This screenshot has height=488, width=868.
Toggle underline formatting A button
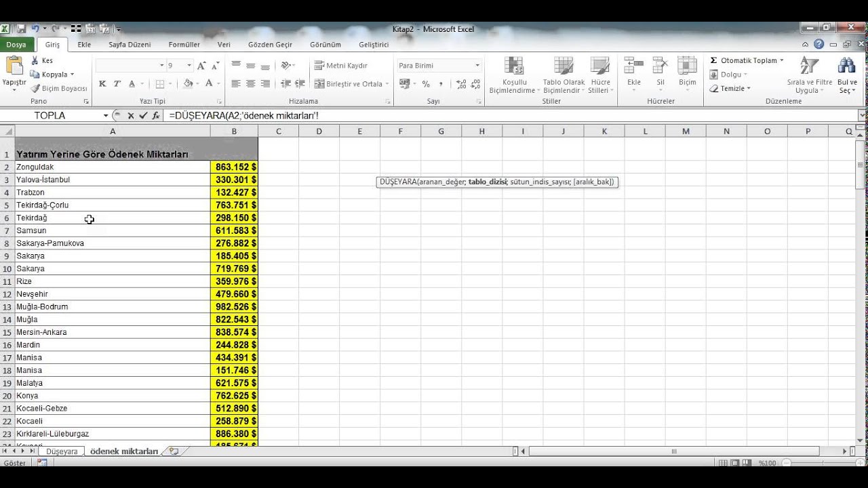pos(132,84)
